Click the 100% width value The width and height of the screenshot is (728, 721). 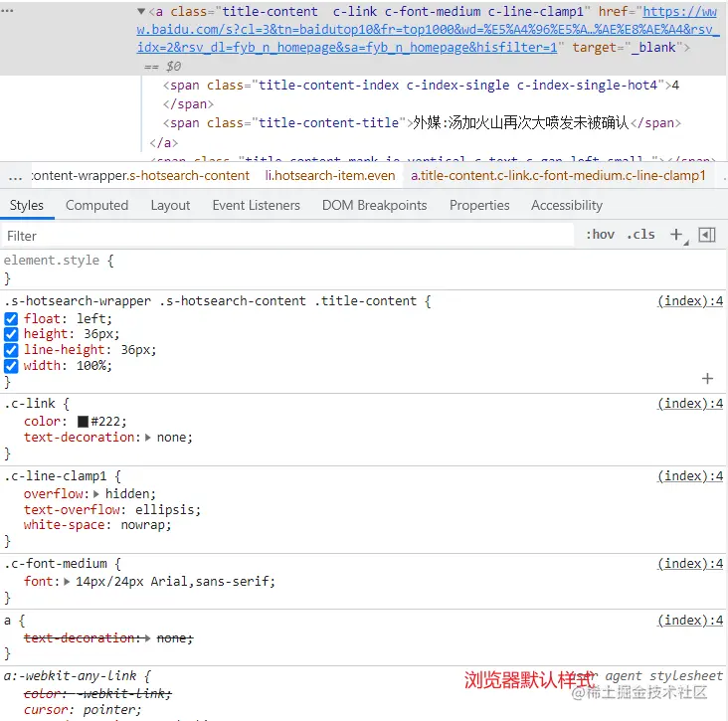(x=91, y=366)
